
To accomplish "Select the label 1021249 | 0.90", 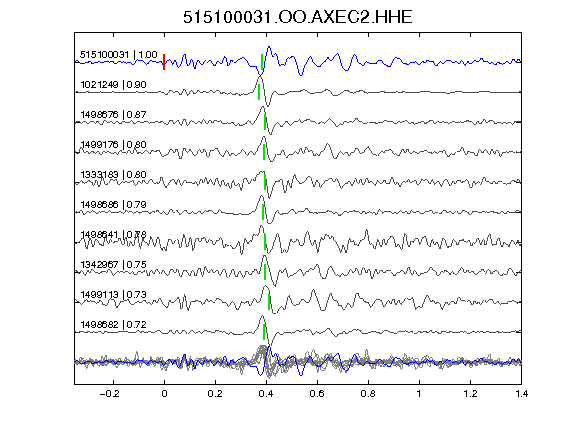I will pyautogui.click(x=113, y=85).
